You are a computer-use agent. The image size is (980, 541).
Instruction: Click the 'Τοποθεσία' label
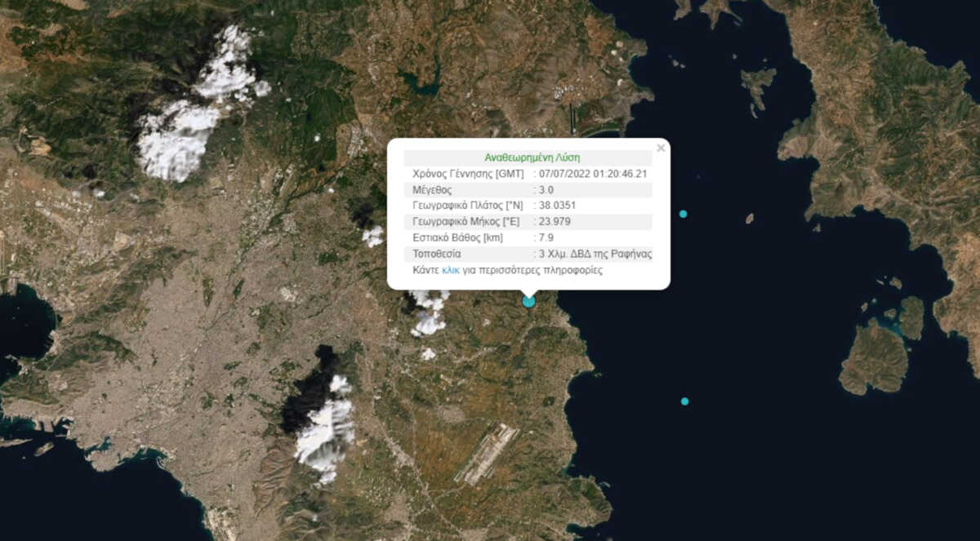(437, 254)
